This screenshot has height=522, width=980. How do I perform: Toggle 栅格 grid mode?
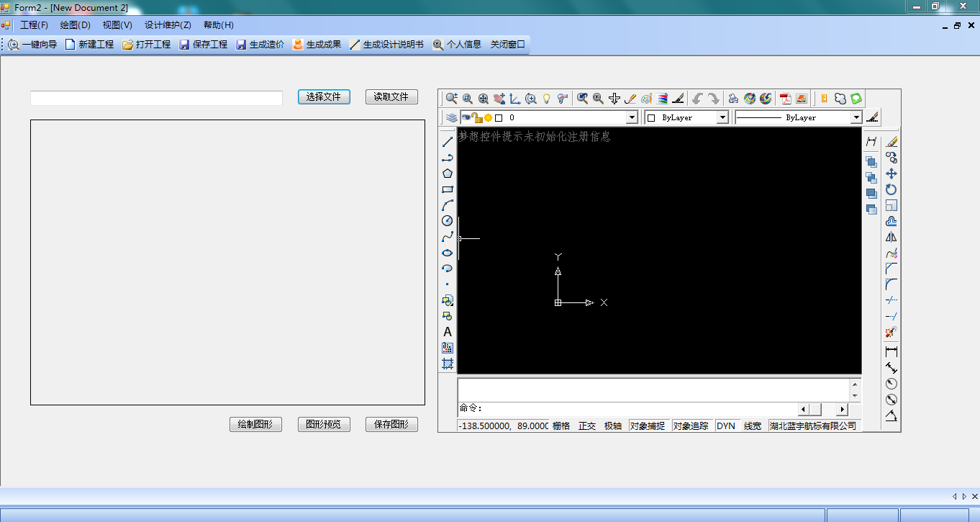[561, 426]
